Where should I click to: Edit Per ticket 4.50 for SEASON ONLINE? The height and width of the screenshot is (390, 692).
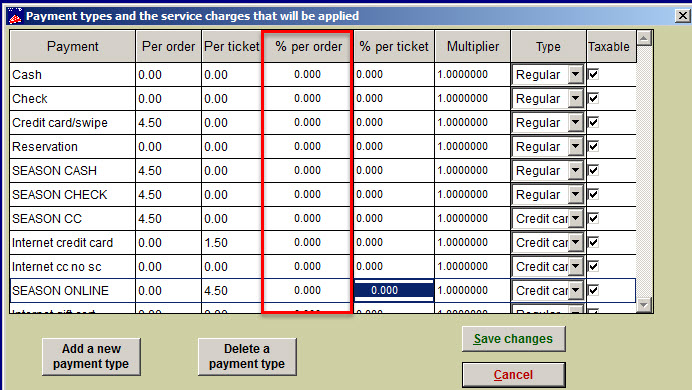232,291
